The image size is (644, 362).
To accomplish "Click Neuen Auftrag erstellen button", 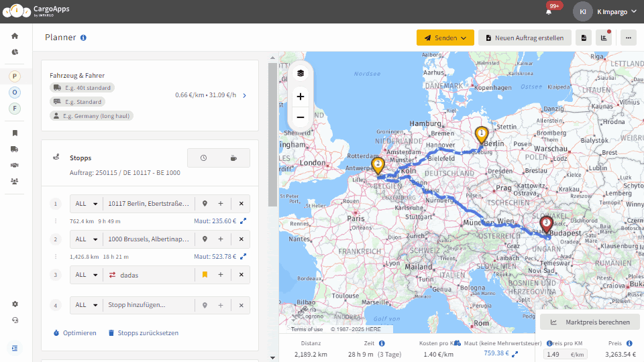I will click(525, 38).
